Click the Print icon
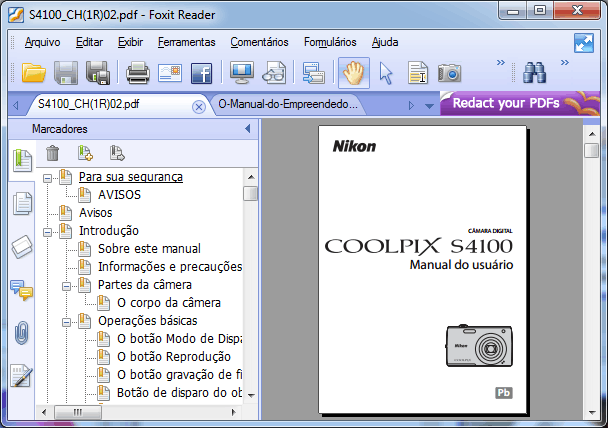 coord(138,73)
